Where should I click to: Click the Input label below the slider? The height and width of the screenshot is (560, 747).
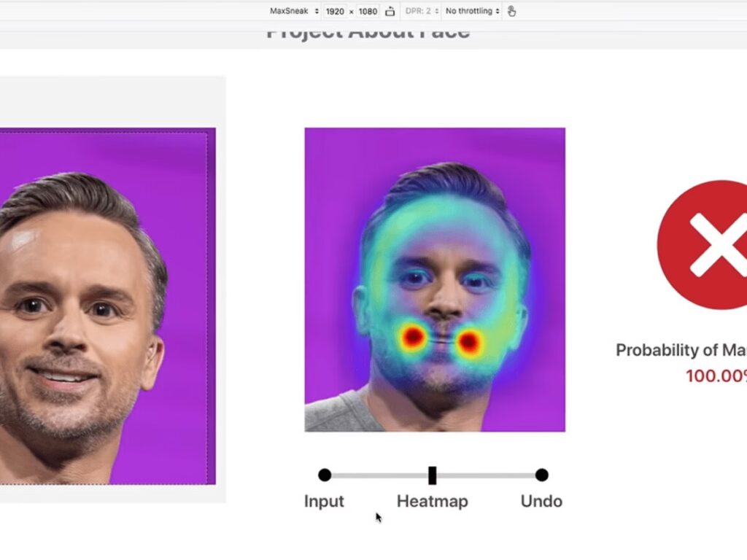[324, 502]
